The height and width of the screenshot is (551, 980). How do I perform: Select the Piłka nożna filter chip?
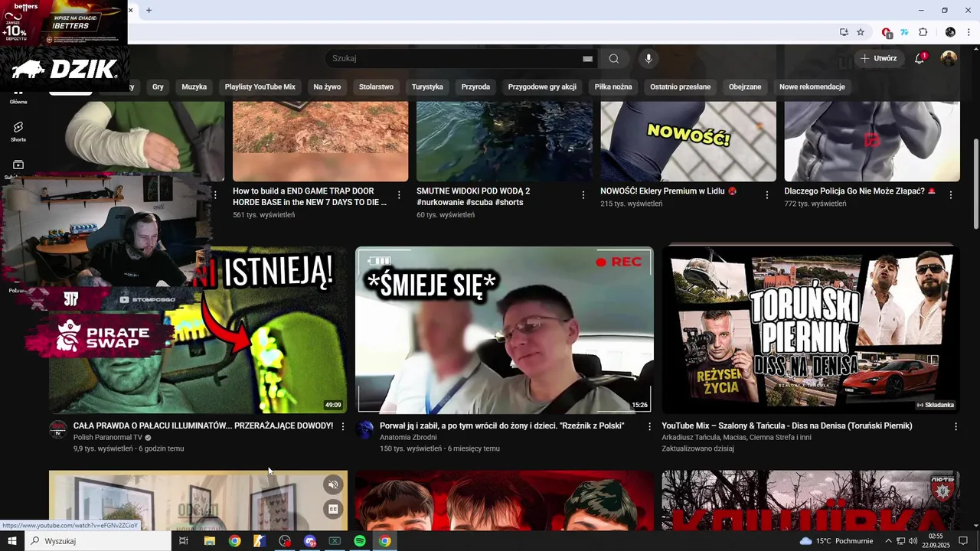pyautogui.click(x=613, y=86)
